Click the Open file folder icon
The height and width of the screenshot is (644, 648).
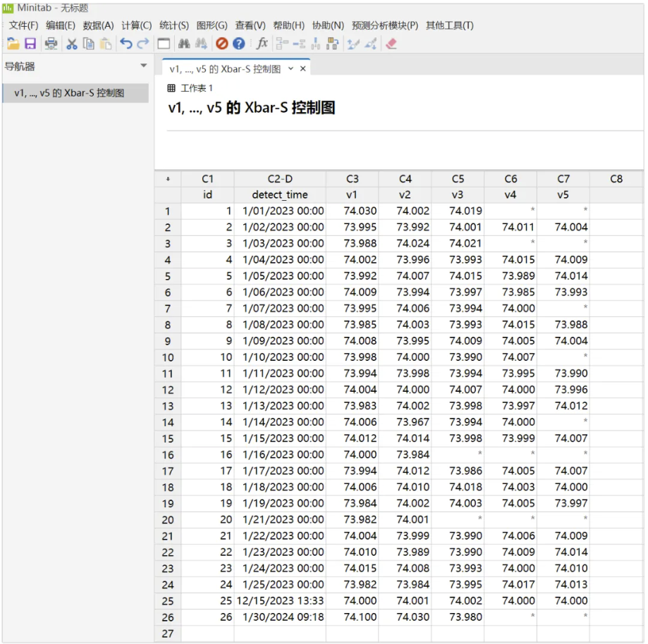coord(13,44)
